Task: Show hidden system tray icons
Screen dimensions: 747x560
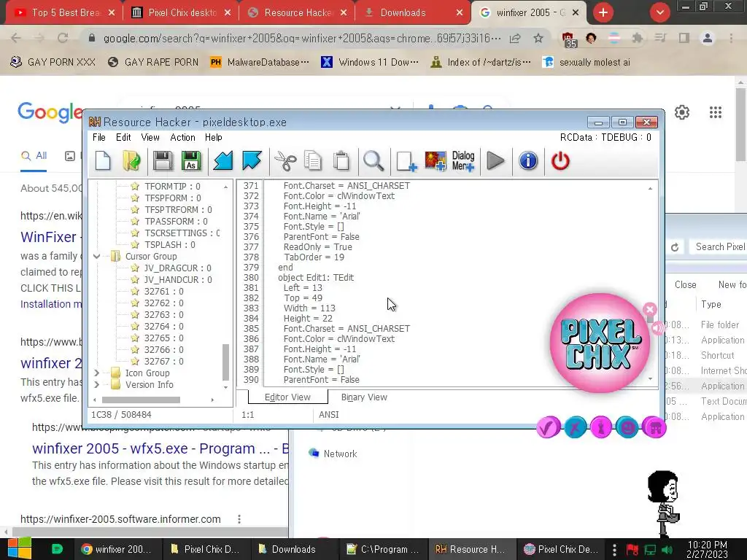Action: [x=614, y=550]
